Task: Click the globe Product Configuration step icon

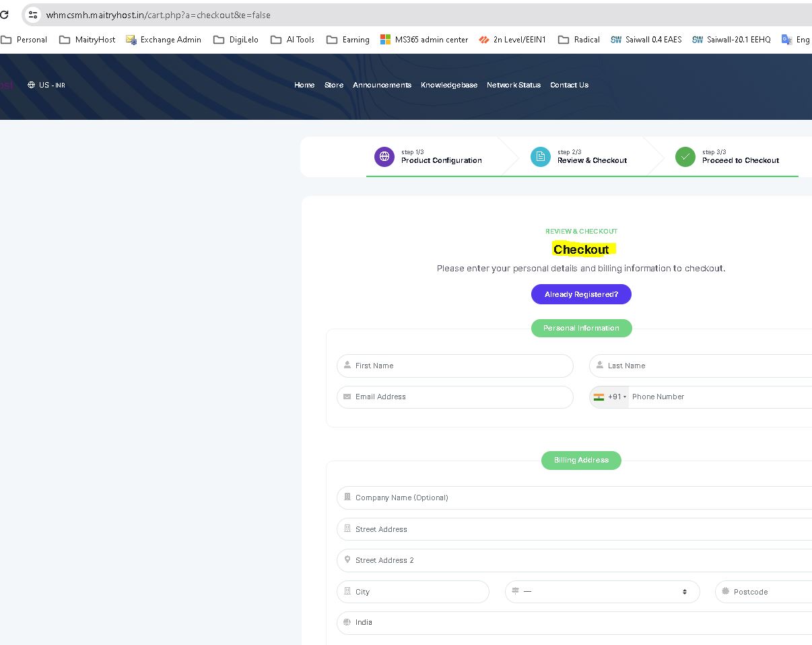Action: coord(384,157)
